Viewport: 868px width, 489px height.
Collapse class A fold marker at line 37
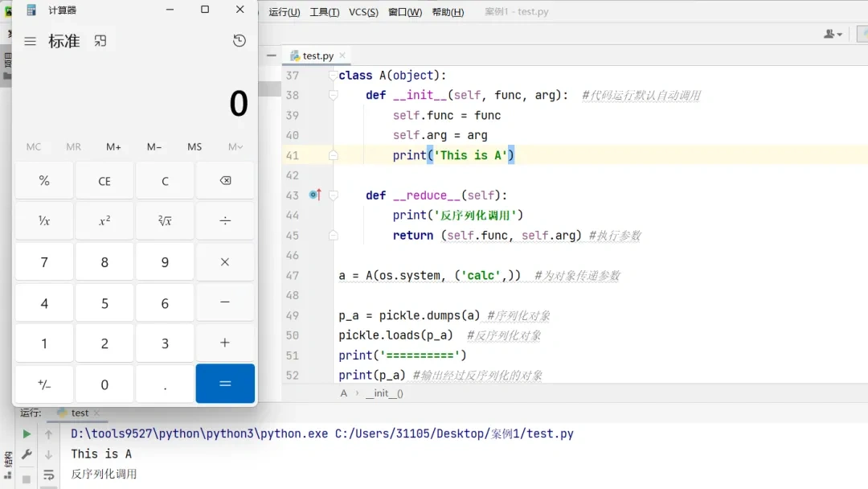(x=333, y=76)
